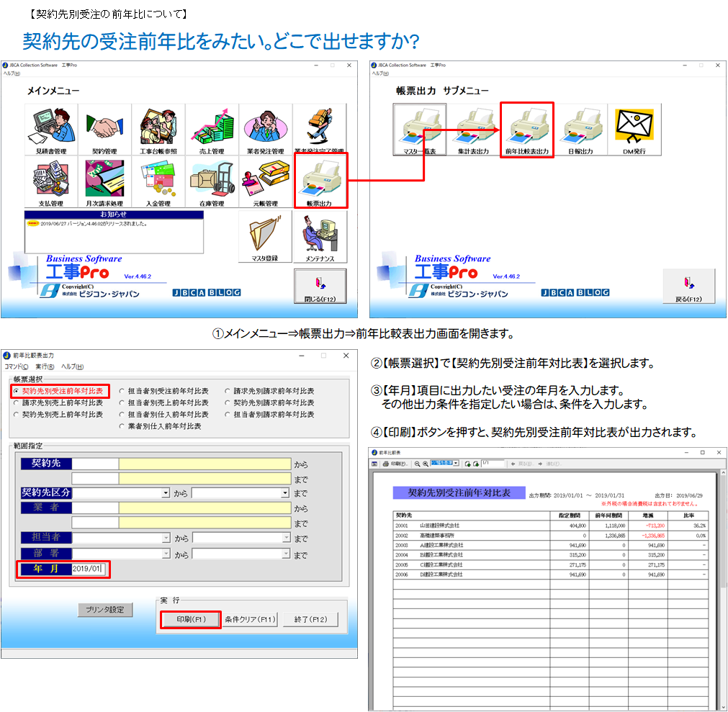
Task: Open the コマンド menu in 前年比較表出力
Action: (x=17, y=366)
